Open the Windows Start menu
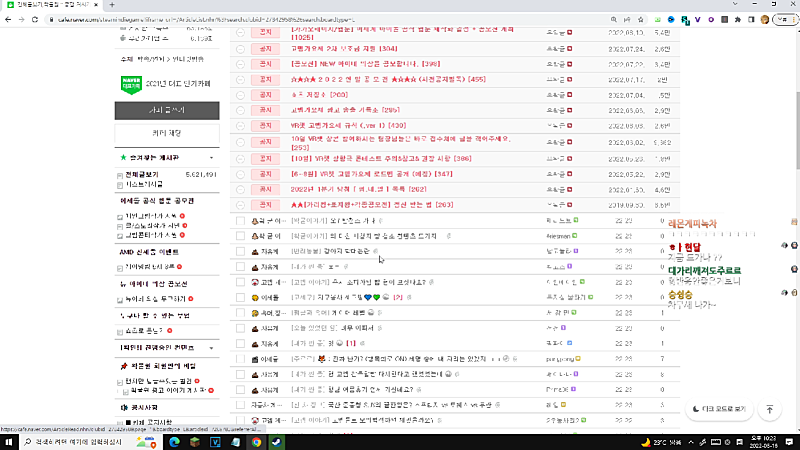This screenshot has height=450, width=800. pos(9,442)
